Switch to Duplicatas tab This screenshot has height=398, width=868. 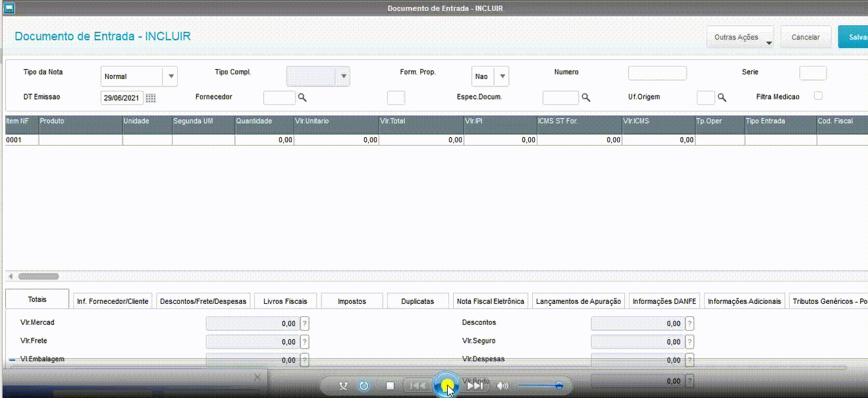coord(418,301)
